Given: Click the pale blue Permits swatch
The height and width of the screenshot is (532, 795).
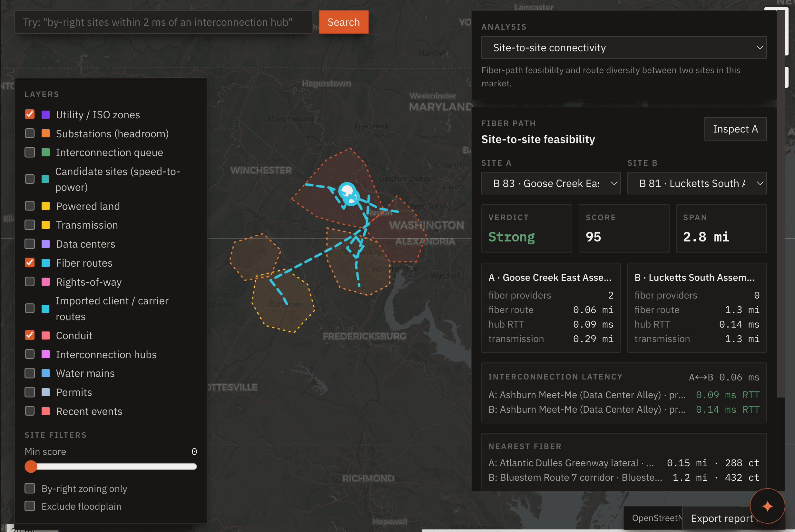Looking at the screenshot, I should (45, 392).
